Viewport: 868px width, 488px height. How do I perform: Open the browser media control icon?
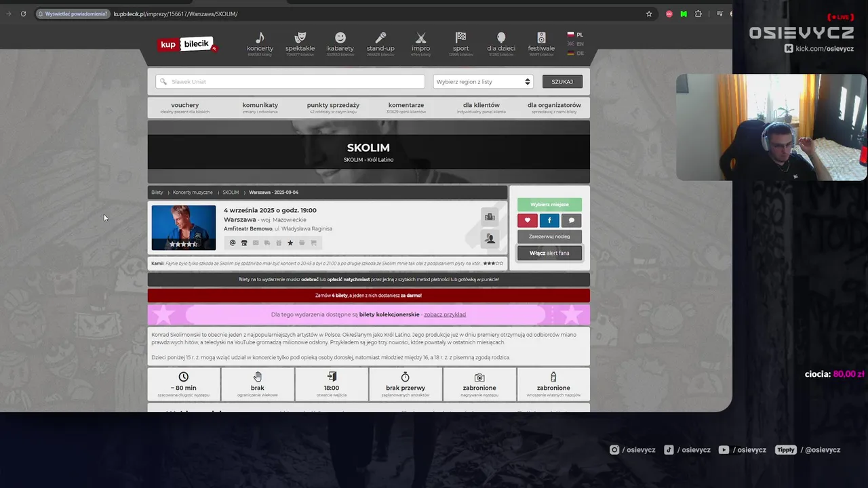719,14
